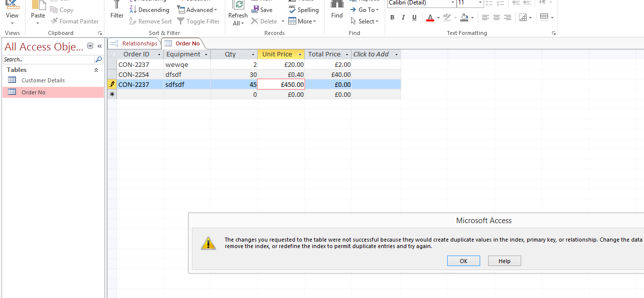This screenshot has width=644, height=298.
Task: Collapse the Tables group
Action: 96,70
